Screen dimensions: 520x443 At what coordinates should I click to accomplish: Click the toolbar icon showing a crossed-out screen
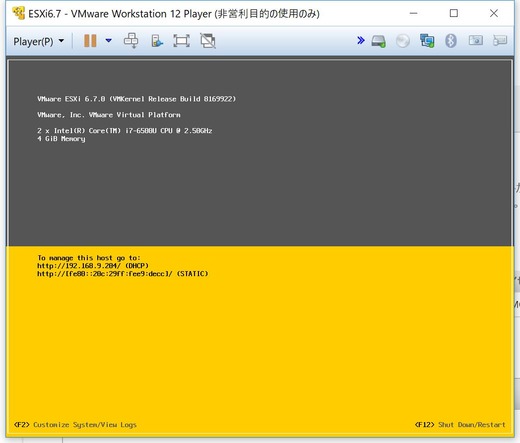[x=208, y=41]
